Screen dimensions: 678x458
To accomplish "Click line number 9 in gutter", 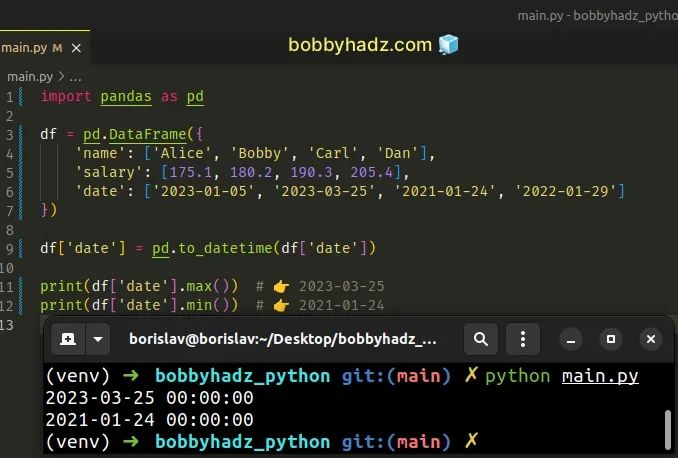I will pyautogui.click(x=10, y=250).
